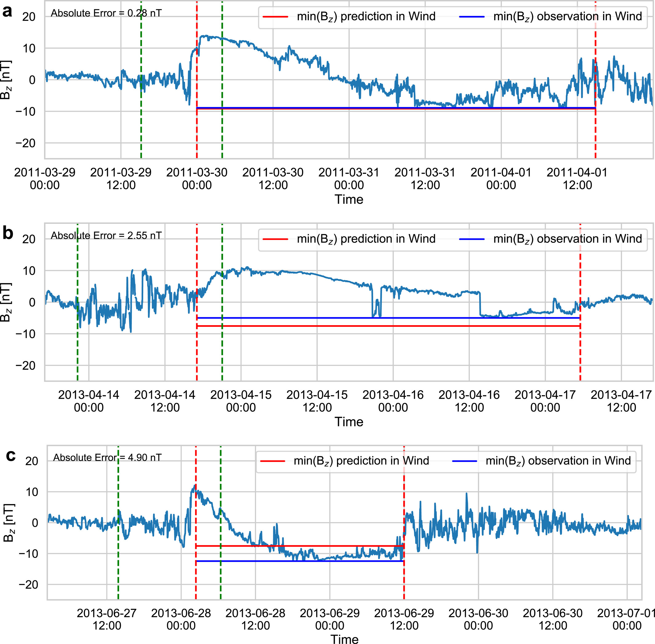
Task: Click tick label "2013-06-28 00:00"
Action: [181, 619]
